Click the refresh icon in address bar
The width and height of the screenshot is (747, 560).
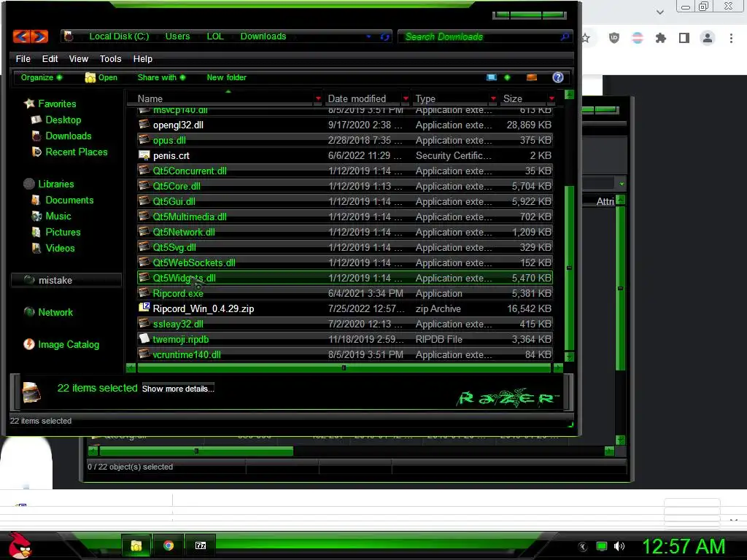384,36
